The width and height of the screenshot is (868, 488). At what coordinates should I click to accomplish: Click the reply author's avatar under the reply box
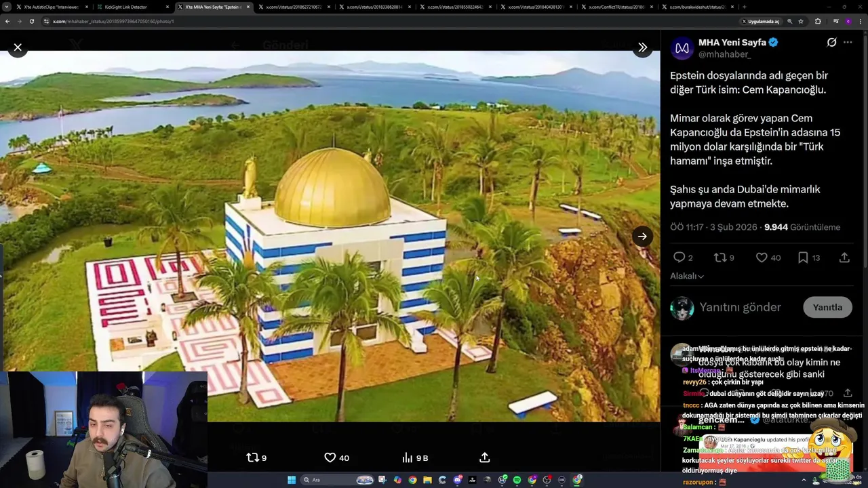[682, 354]
